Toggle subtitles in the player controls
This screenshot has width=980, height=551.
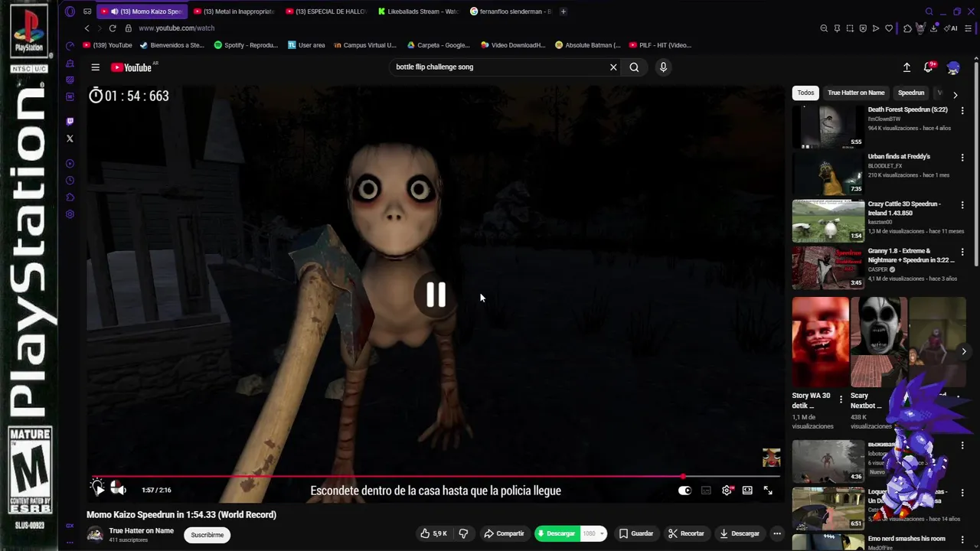pyautogui.click(x=706, y=491)
